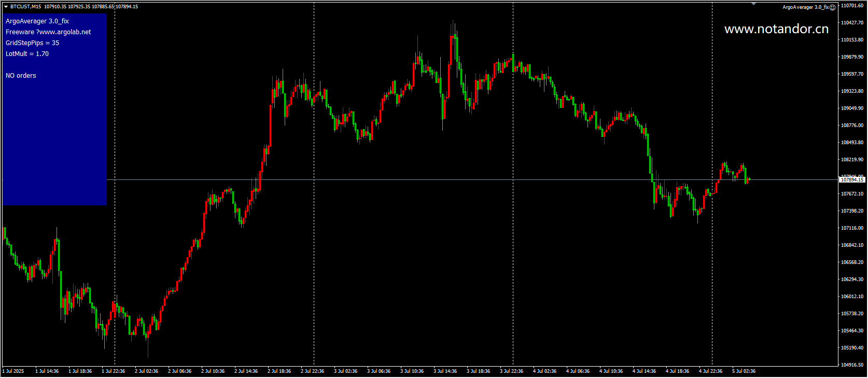Click 108219.90 on the price scale
The height and width of the screenshot is (378, 868).
(x=852, y=160)
